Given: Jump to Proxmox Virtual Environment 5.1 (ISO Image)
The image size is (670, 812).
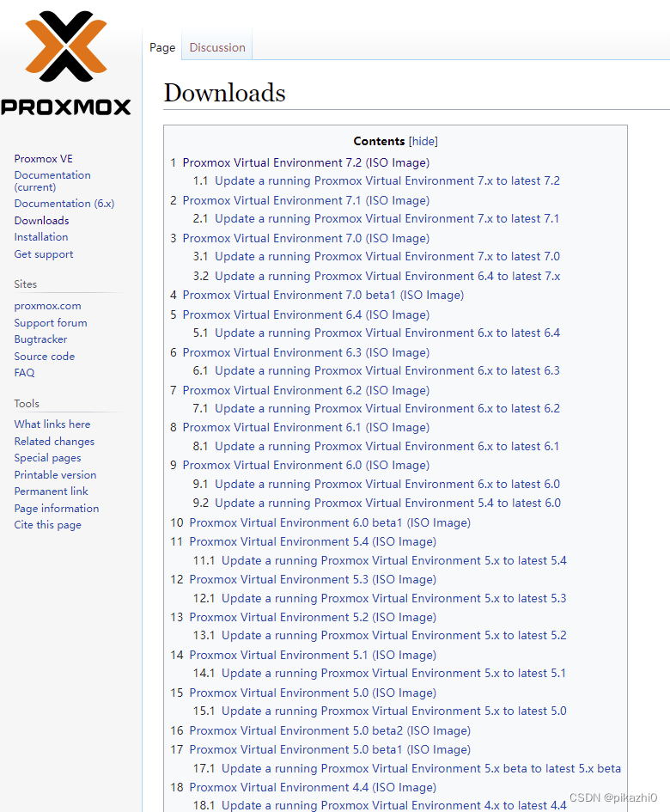Looking at the screenshot, I should pyautogui.click(x=313, y=656).
